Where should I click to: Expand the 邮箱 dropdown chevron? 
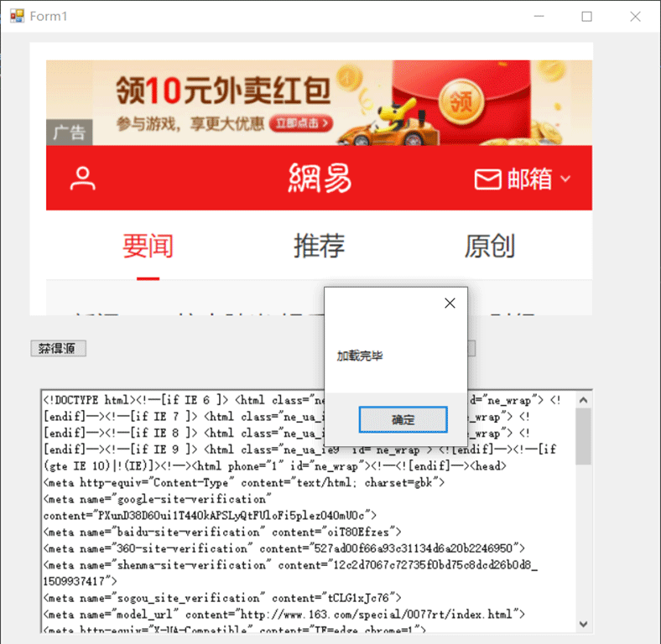point(565,179)
